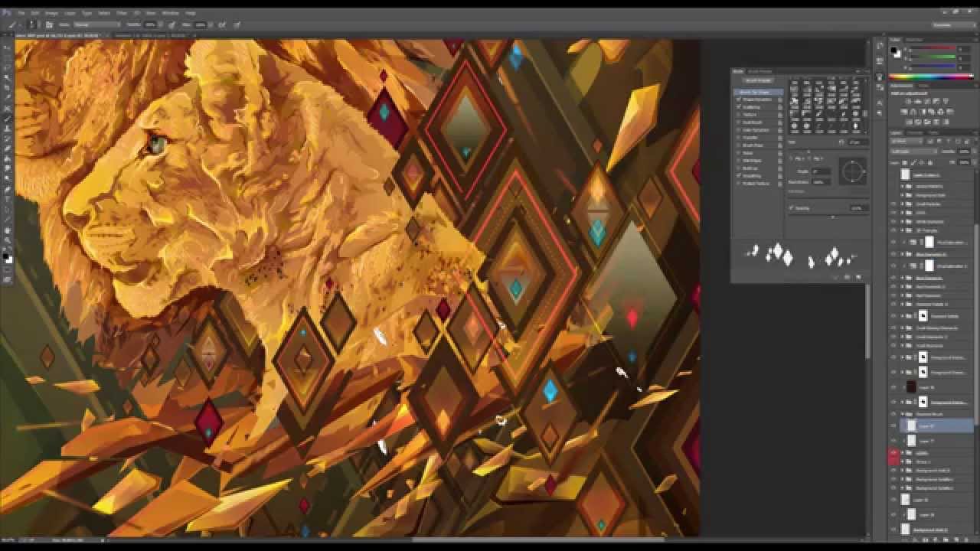Click the Photoshop Ps logo
The image size is (980, 551).
7,13
